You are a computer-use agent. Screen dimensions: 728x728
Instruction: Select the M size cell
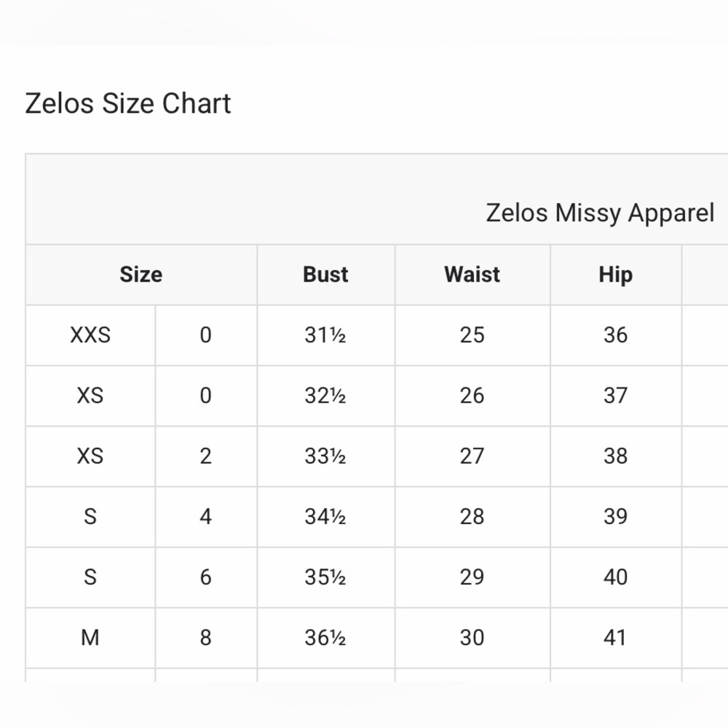click(90, 638)
